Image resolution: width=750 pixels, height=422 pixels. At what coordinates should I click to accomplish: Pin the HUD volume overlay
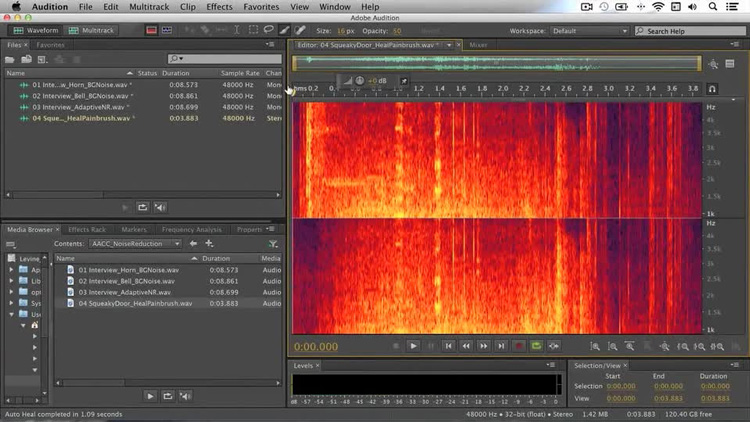pyautogui.click(x=404, y=81)
